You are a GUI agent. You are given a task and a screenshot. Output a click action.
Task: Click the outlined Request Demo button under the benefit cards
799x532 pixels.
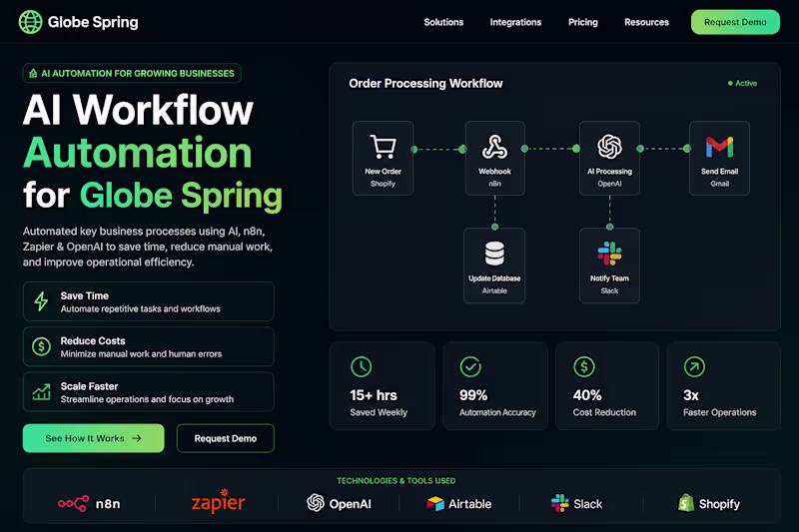pos(226,438)
